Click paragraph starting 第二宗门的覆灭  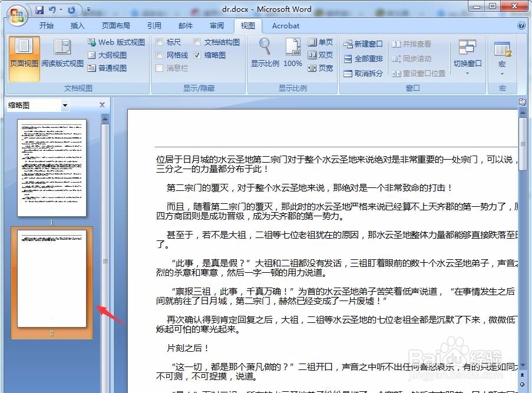click(x=309, y=188)
